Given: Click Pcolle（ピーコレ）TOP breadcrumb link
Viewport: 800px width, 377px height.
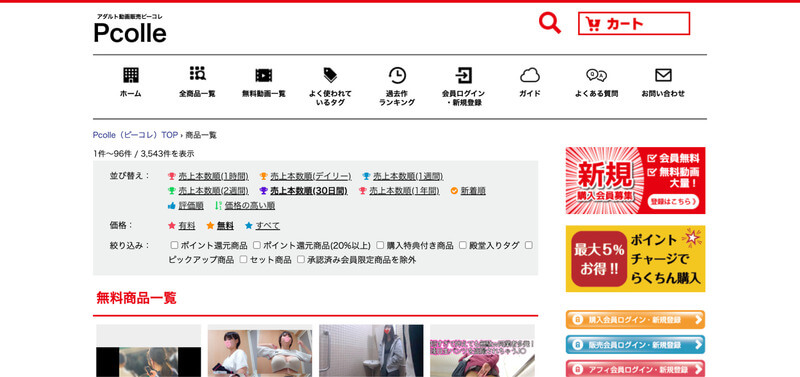Looking at the screenshot, I should point(135,135).
